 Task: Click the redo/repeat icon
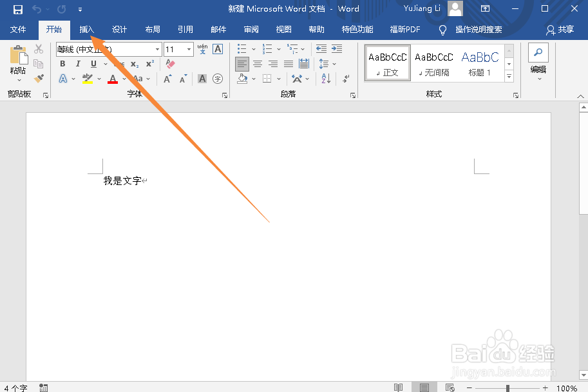(61, 9)
